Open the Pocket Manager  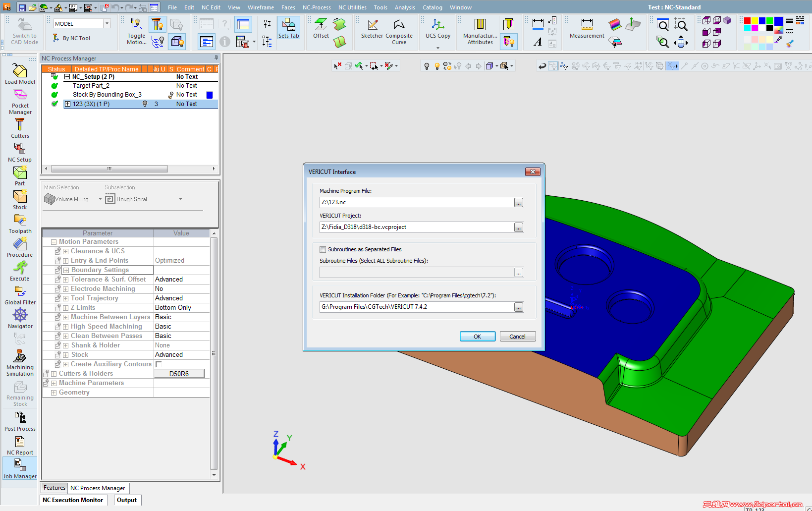coord(20,102)
